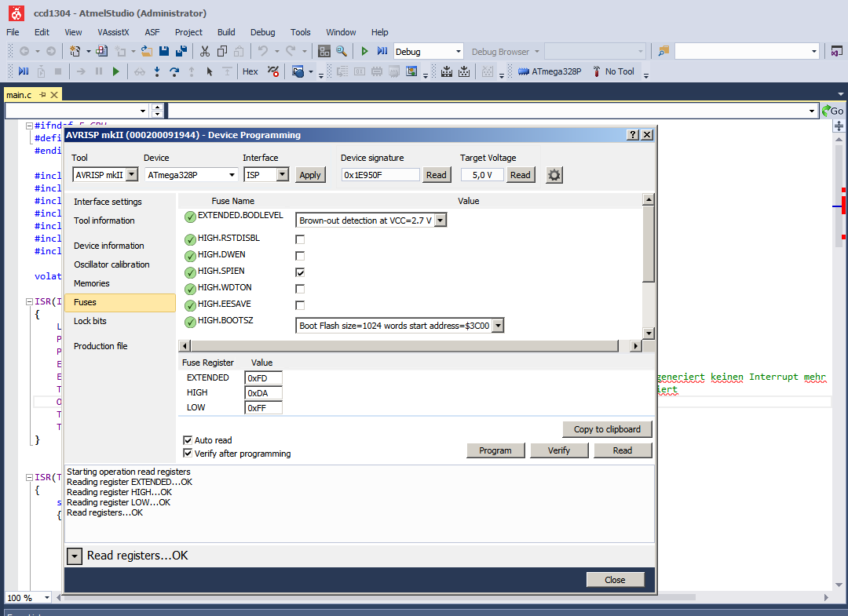
Task: Expand the status message dropdown arrow
Action: [74, 556]
